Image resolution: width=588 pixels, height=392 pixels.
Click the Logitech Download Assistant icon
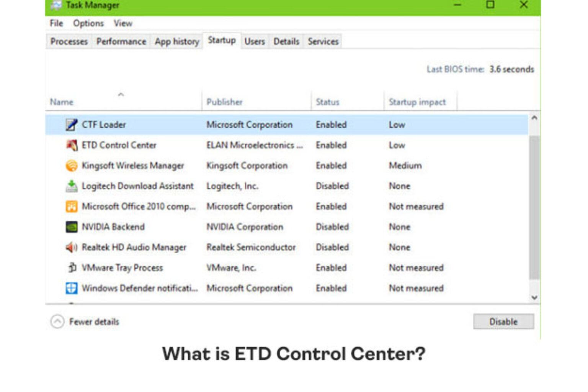click(x=71, y=186)
